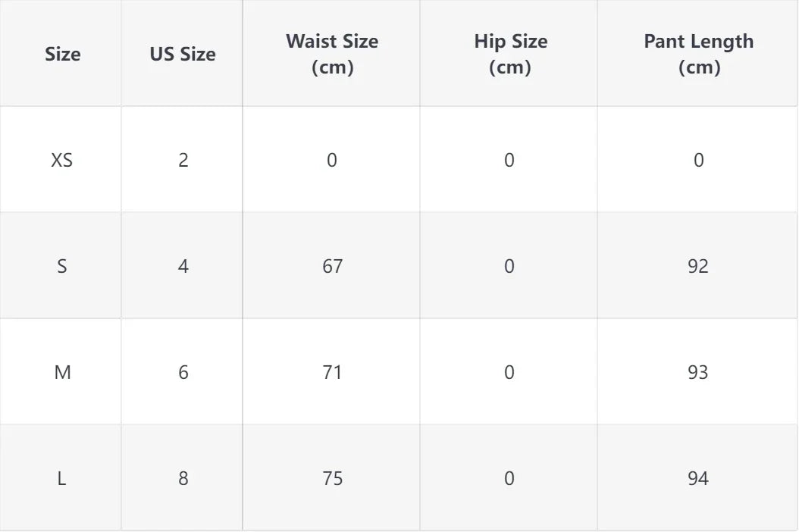Select waist value 75 cell
The height and width of the screenshot is (532, 799).
point(332,478)
